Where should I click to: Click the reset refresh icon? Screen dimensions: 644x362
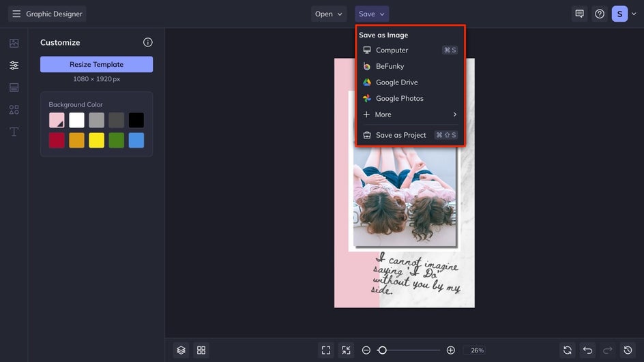(568, 350)
